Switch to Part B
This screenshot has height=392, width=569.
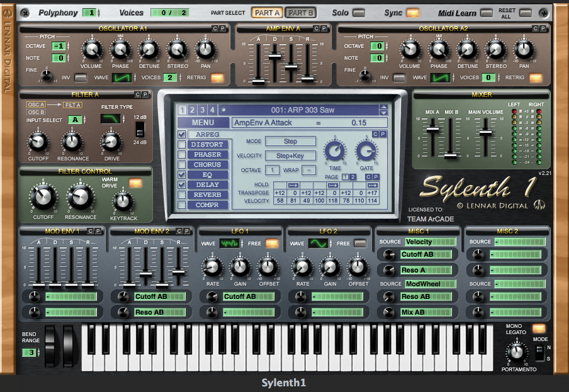[x=300, y=13]
